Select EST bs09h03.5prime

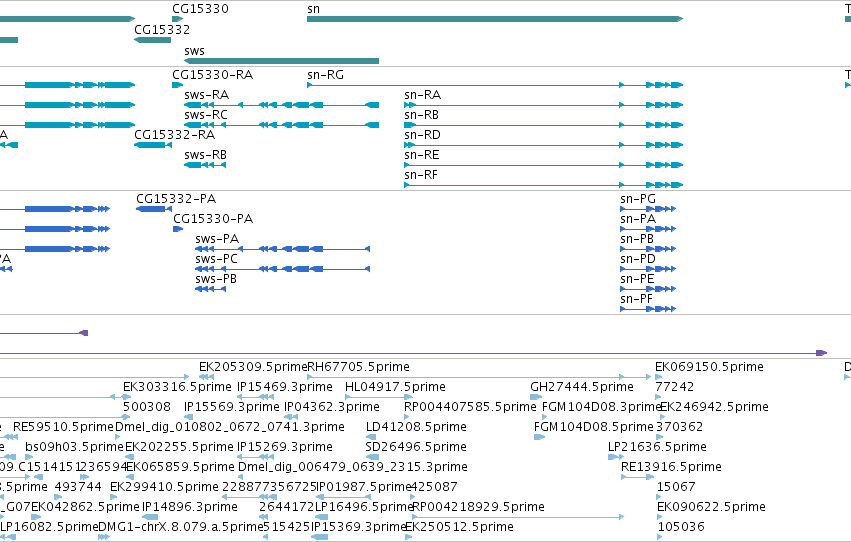29,457
